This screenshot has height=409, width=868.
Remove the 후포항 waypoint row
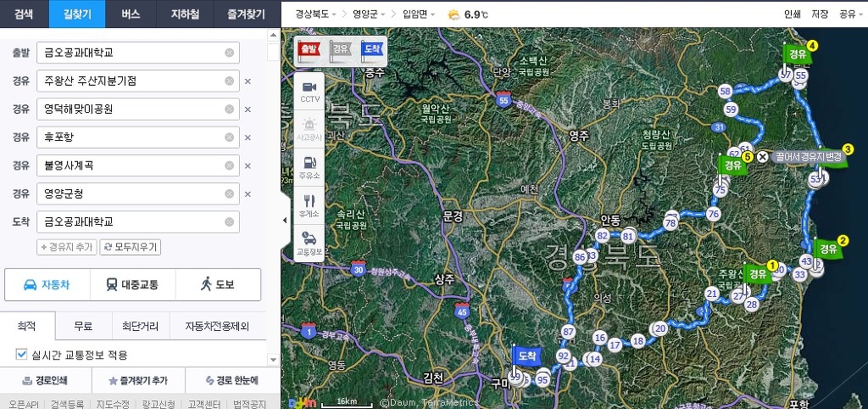tap(248, 138)
